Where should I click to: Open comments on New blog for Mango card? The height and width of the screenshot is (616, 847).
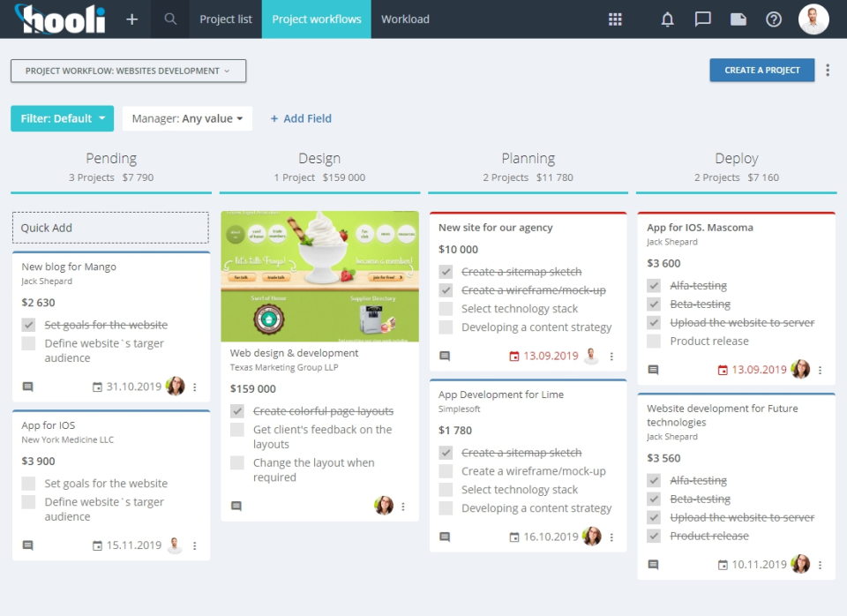[27, 387]
